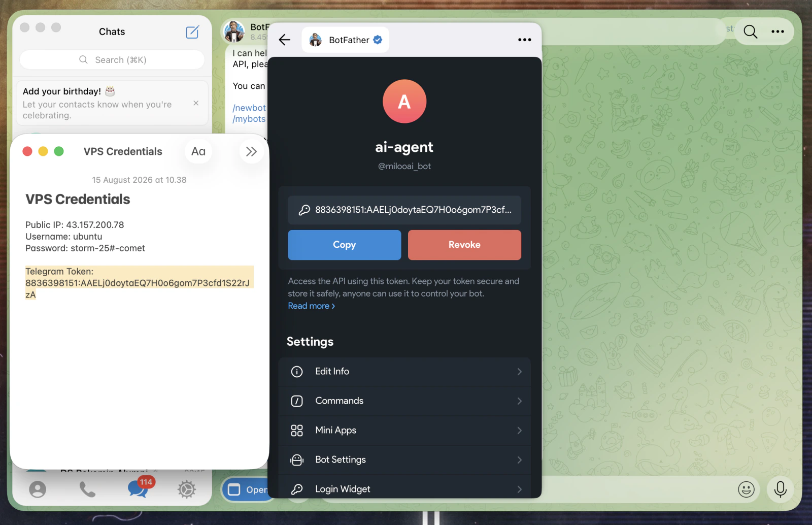
Task: Click the bot token field
Action: [404, 210]
